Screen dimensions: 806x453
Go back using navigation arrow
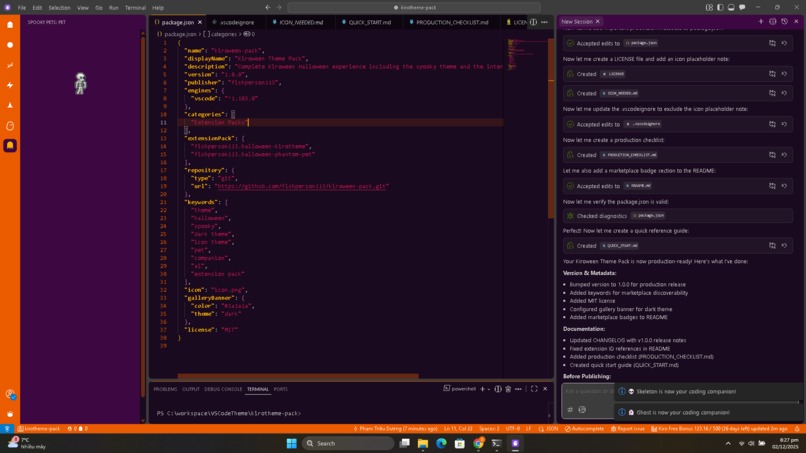click(268, 8)
